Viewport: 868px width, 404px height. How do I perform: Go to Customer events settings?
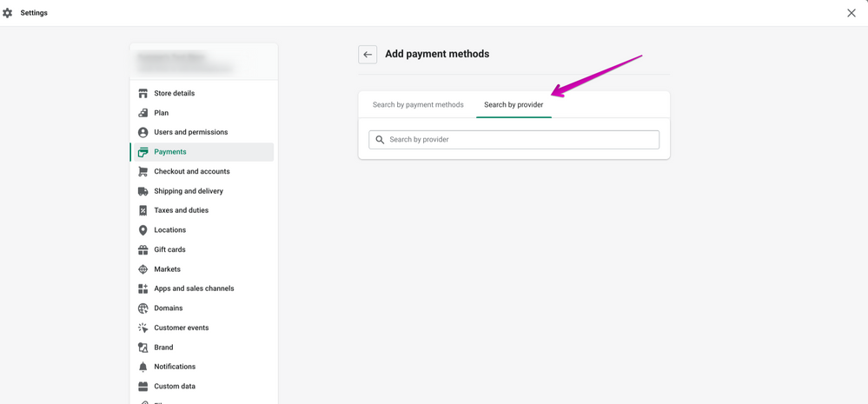(182, 328)
